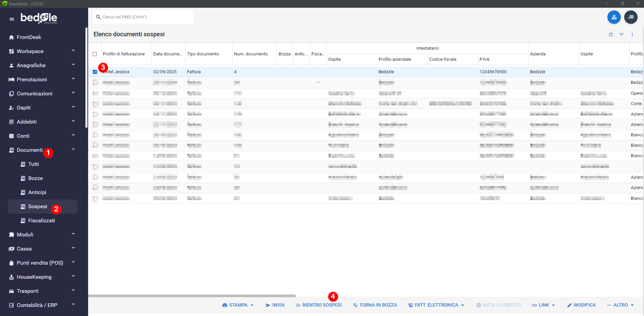
Task: Go to the Bozze documents page
Action: click(35, 178)
